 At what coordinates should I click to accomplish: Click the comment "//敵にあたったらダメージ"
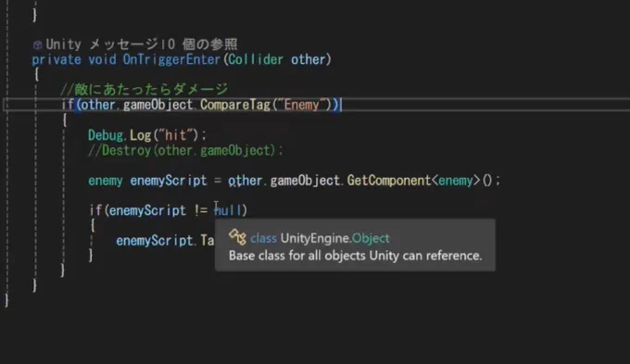click(145, 89)
